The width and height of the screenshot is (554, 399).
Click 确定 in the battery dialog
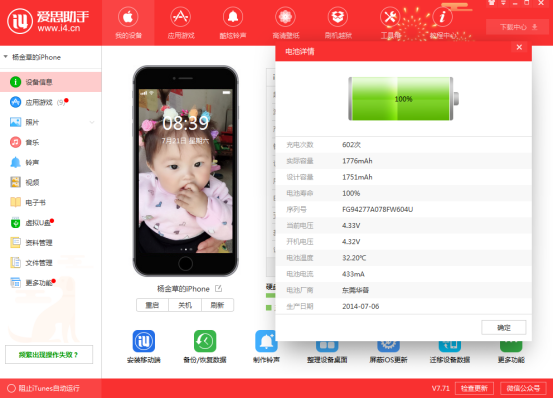pyautogui.click(x=503, y=328)
